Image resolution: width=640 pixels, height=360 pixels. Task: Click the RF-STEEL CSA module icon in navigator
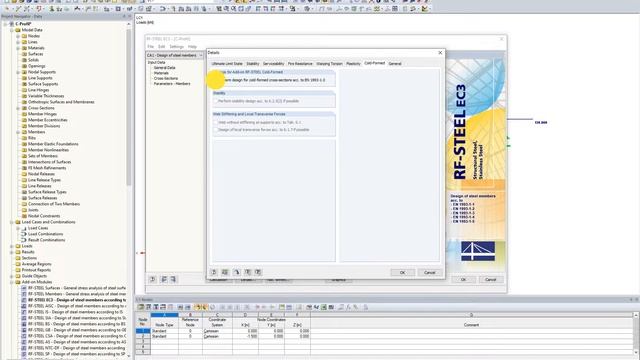click(x=24, y=336)
